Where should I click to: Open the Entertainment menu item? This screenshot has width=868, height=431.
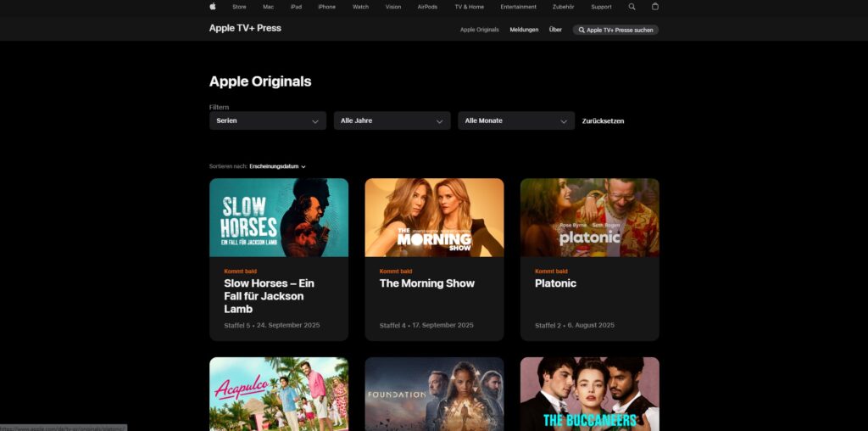click(518, 7)
